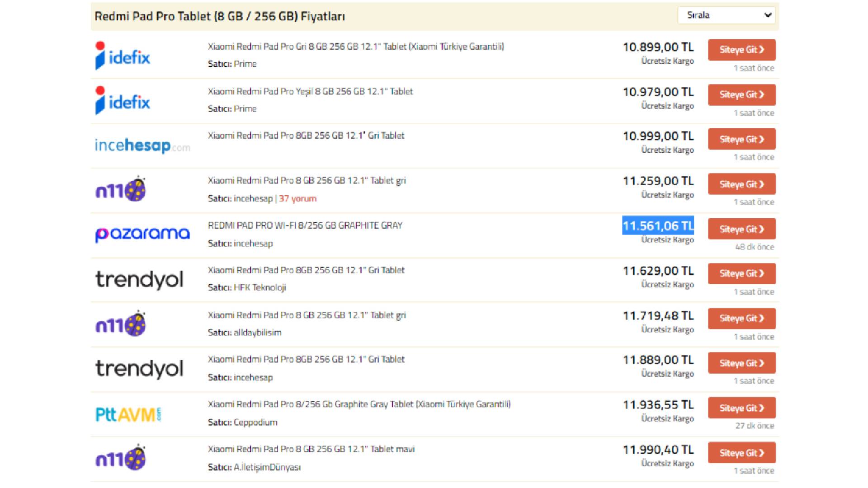Click the seller text 'Satıcı: alldaybilisim'
Screen dimensions: 868x488
[245, 333]
